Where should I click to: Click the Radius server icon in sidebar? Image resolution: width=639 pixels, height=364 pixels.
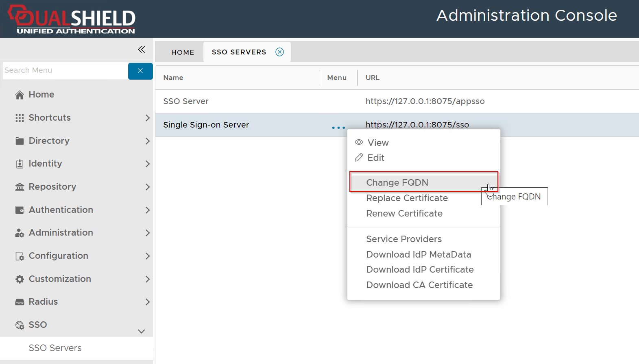(20, 302)
